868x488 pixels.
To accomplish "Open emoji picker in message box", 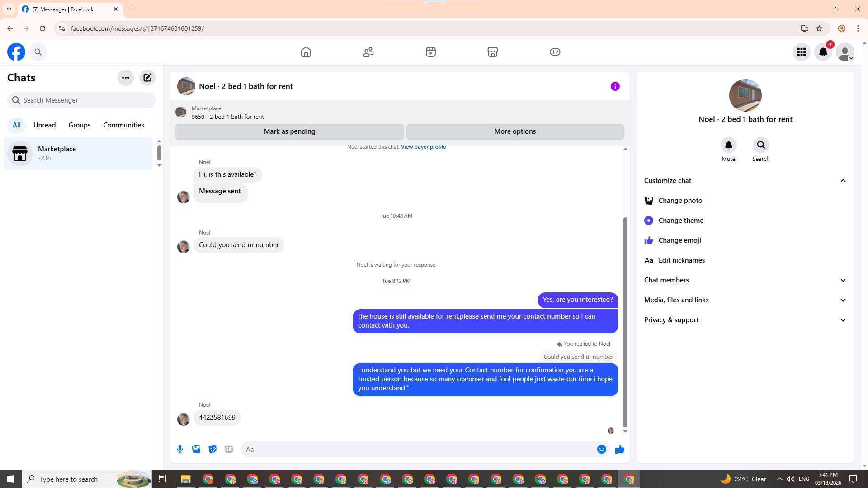I will pos(601,449).
